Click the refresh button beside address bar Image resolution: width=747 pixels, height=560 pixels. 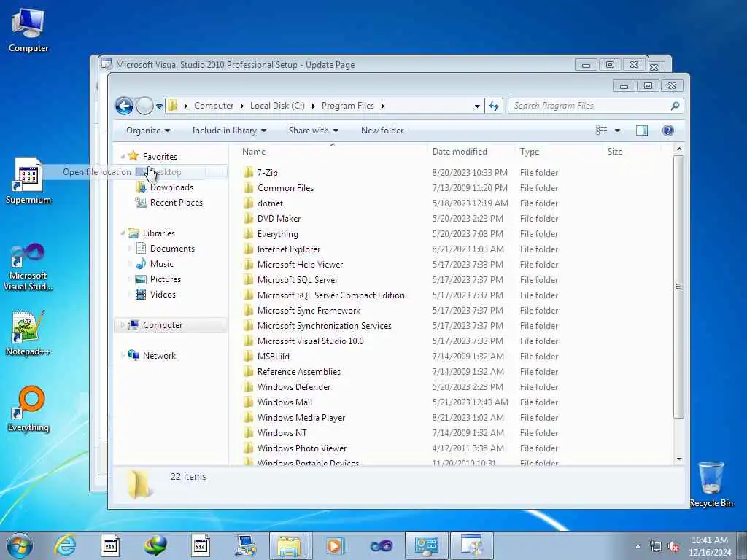pos(494,106)
